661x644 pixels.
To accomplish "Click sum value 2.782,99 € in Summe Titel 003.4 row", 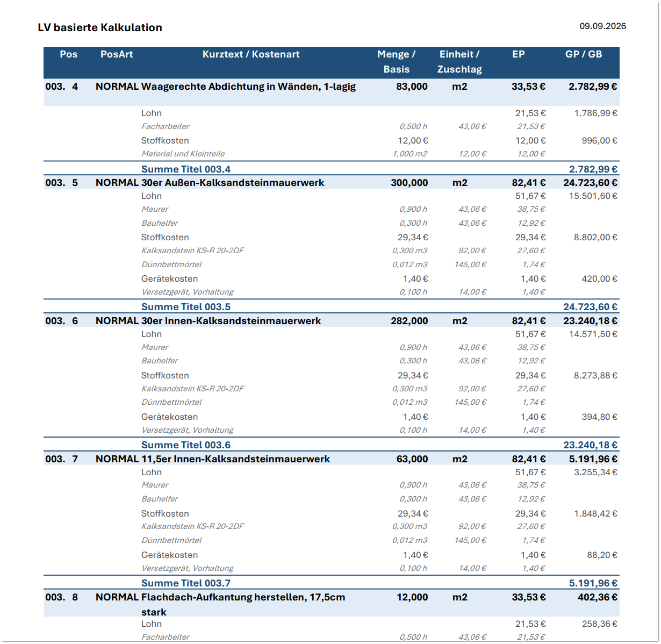I will [593, 169].
